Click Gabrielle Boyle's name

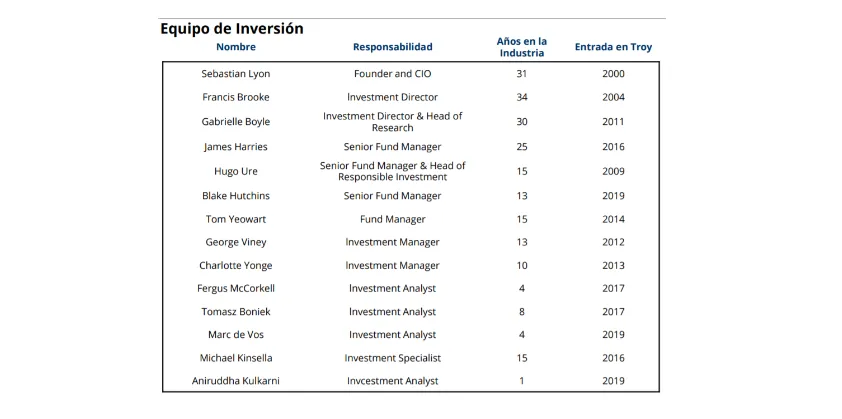(236, 122)
